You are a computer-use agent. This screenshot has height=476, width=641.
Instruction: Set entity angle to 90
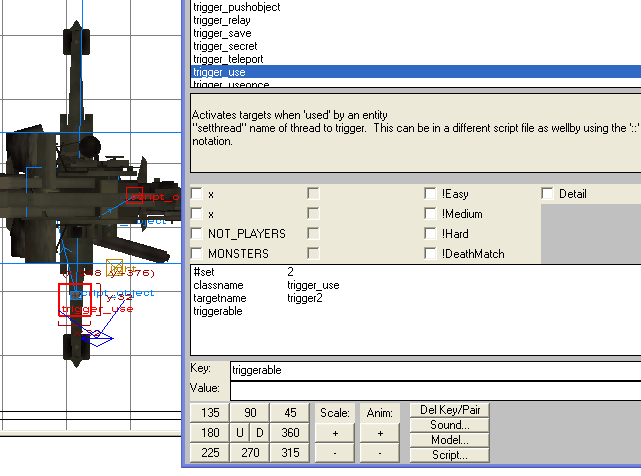(249, 412)
